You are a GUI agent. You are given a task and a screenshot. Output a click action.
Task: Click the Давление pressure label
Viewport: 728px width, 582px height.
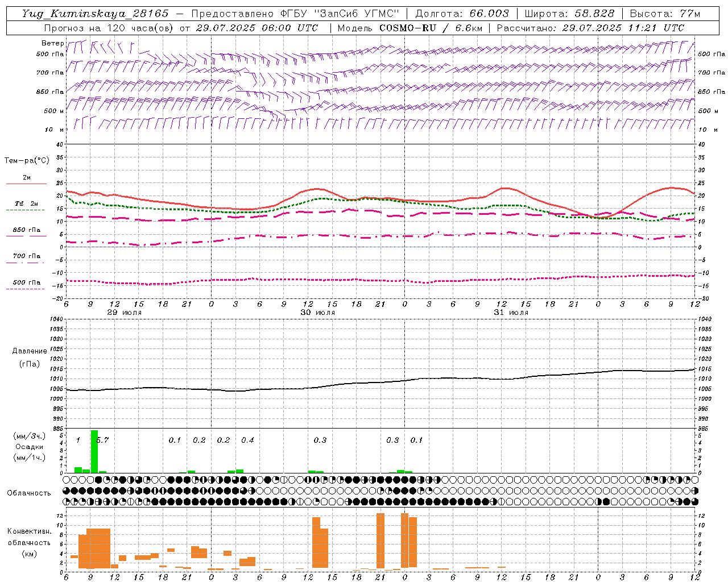29,351
